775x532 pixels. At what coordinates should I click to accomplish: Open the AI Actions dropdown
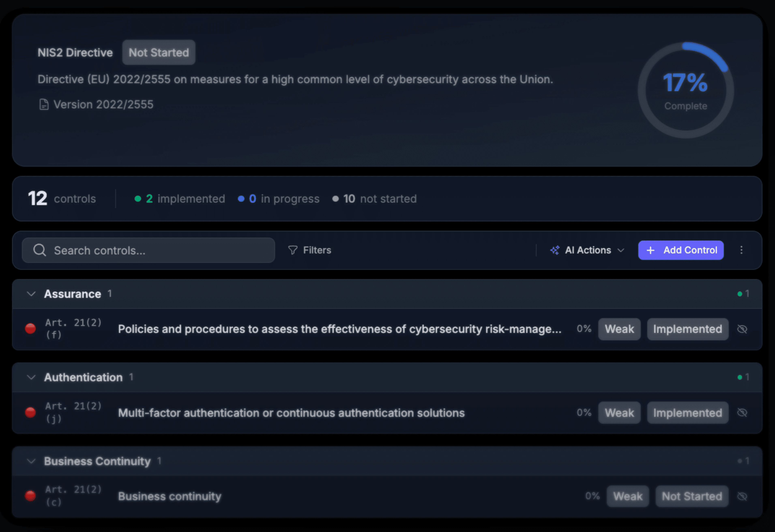pyautogui.click(x=588, y=250)
